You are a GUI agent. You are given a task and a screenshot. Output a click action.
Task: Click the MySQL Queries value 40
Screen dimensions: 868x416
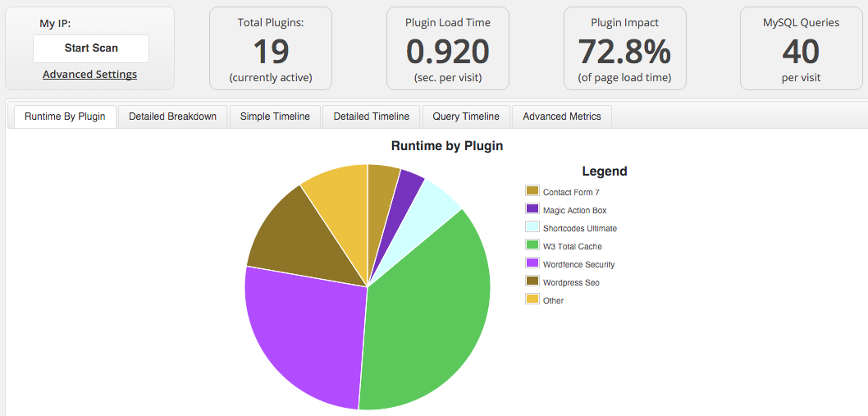point(801,52)
